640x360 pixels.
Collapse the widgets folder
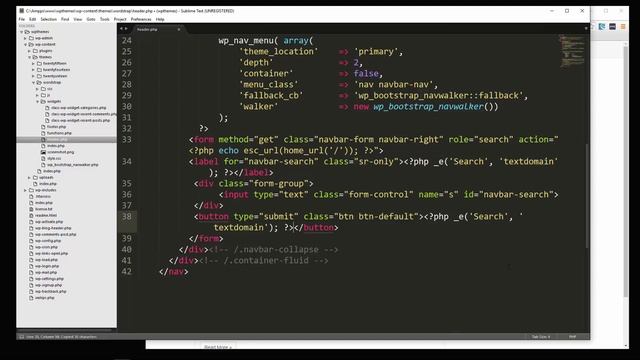38,101
